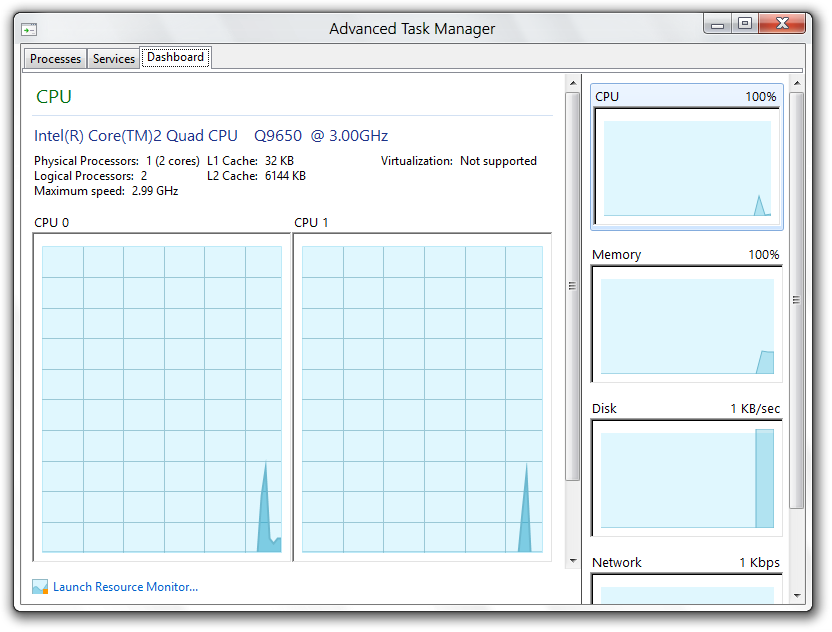Click the Resource Monitor icon beside the link

(x=40, y=587)
